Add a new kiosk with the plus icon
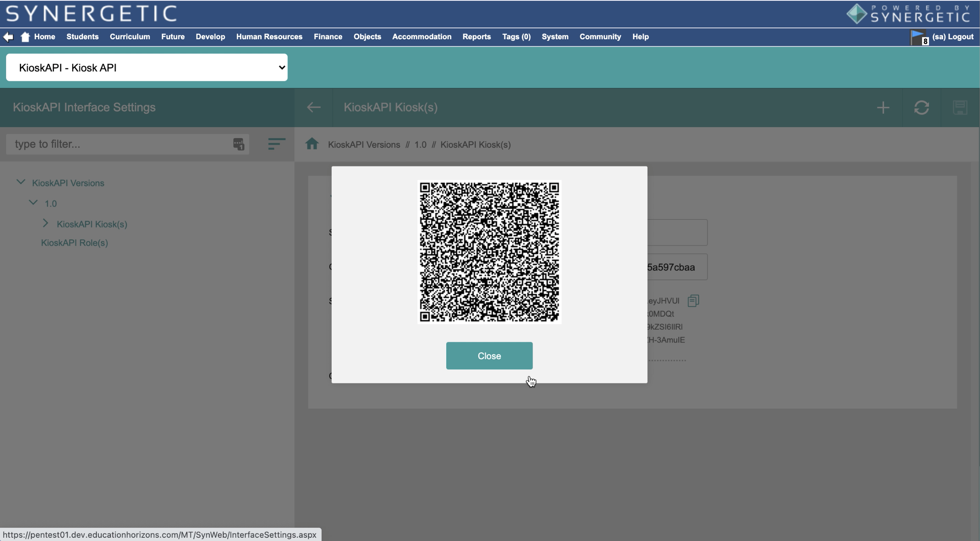Screen dimensions: 980x541 [x=883, y=107]
